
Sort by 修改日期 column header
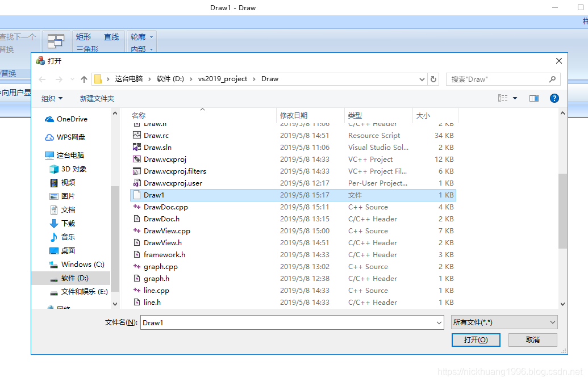coord(294,115)
